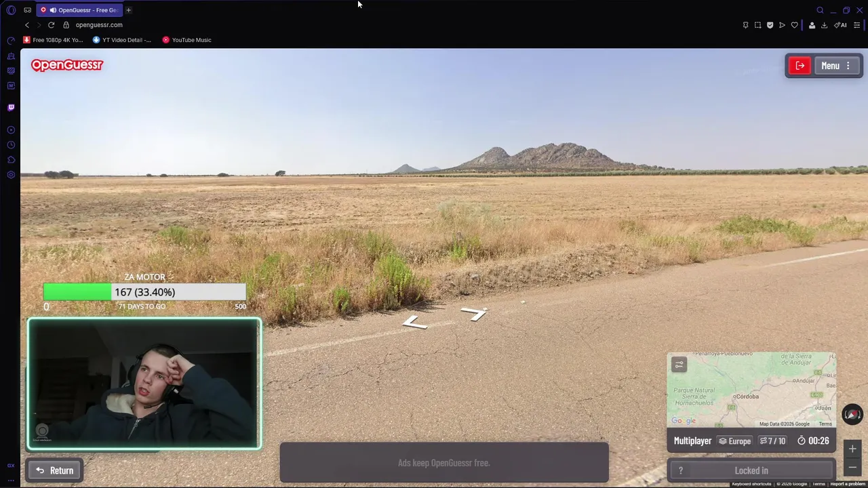
Task: Open the profile account icon
Action: [x=812, y=25]
